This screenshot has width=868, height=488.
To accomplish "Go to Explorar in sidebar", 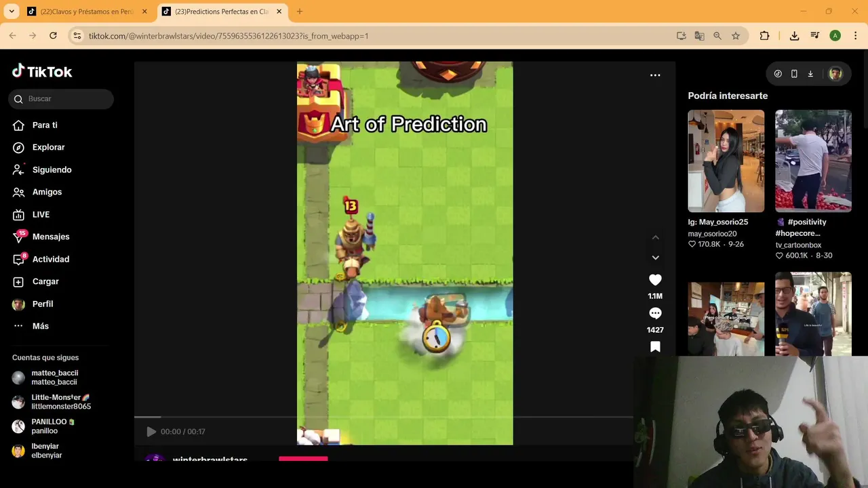I will click(x=48, y=147).
